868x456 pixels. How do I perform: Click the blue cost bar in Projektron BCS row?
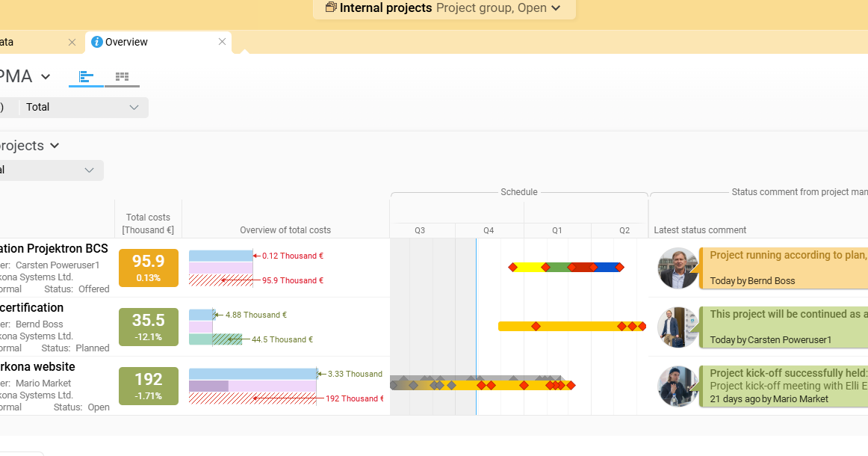tap(221, 256)
